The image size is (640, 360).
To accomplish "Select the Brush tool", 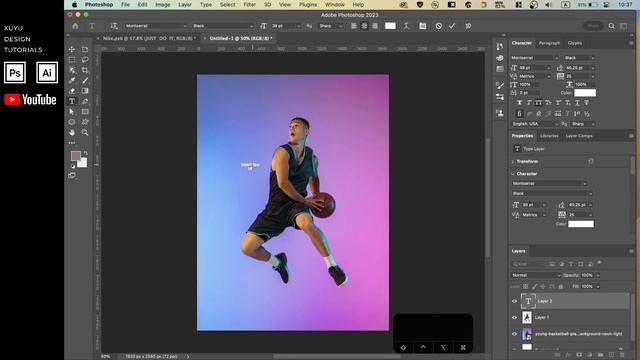I will click(x=85, y=80).
